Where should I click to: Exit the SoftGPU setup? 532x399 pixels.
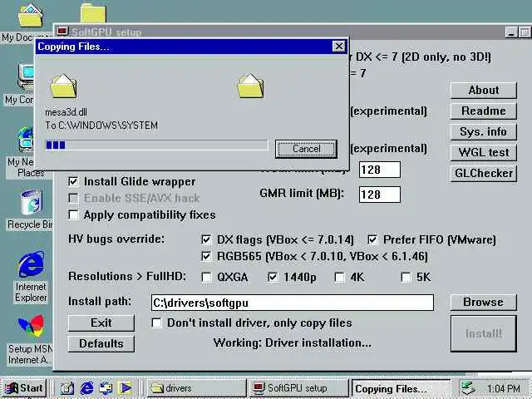[101, 323]
